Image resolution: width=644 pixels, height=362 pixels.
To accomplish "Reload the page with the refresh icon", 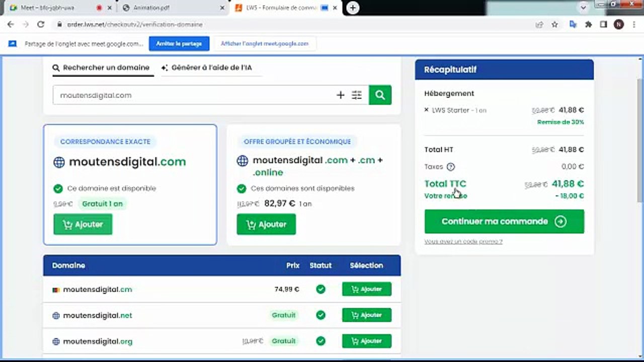I will pyautogui.click(x=41, y=24).
